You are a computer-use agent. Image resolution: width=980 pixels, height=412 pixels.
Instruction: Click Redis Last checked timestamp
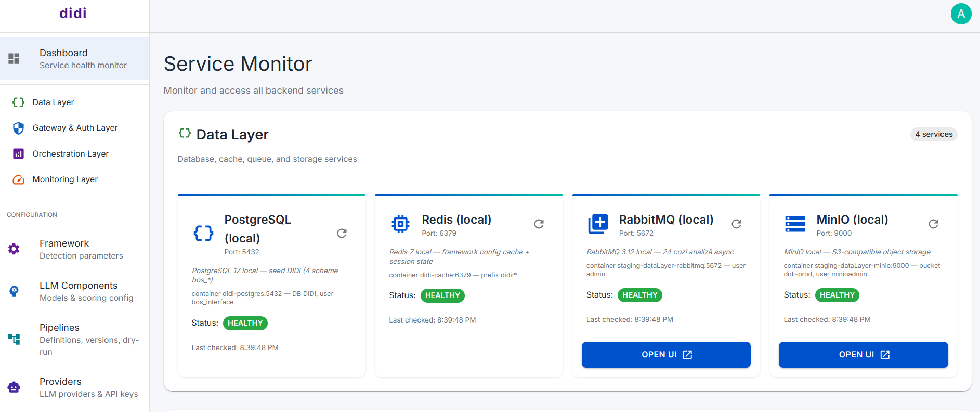[x=433, y=320]
